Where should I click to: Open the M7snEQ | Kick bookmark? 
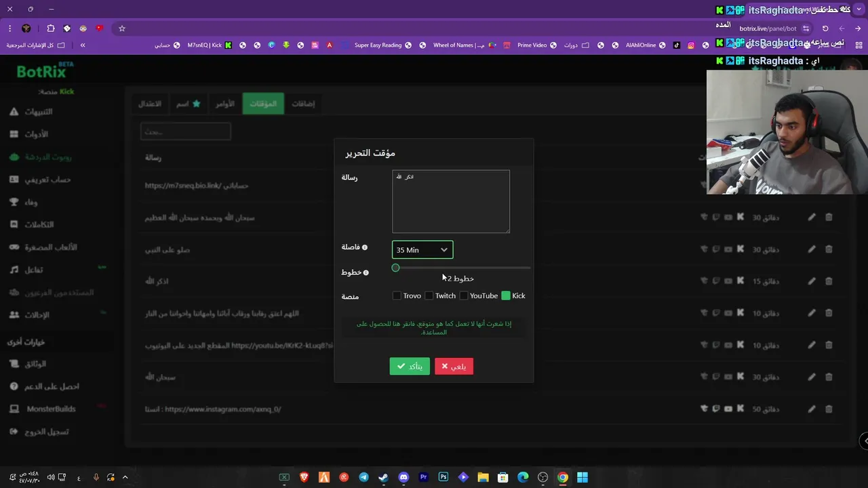pyautogui.click(x=210, y=45)
